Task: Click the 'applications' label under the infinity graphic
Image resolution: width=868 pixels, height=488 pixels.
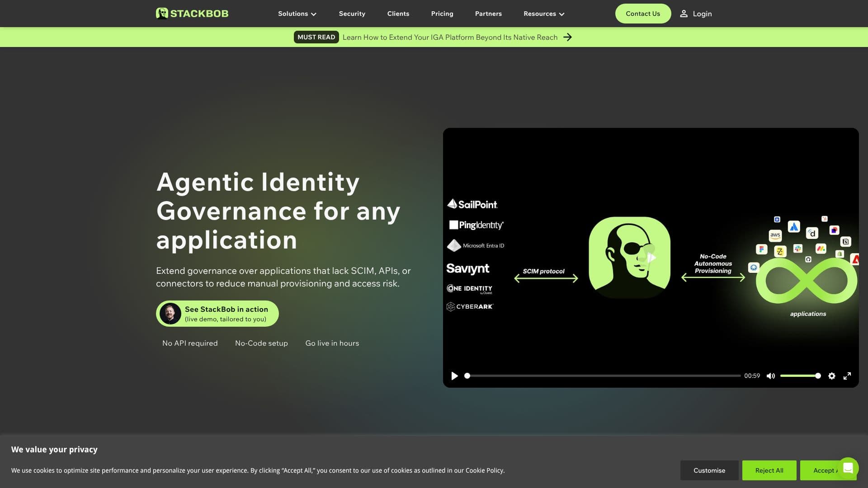Action: tap(808, 314)
